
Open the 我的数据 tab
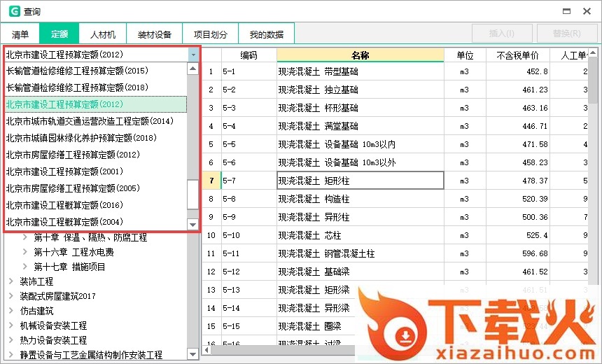267,34
